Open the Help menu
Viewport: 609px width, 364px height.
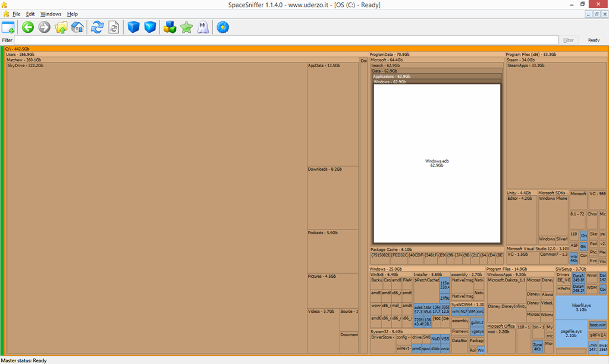click(x=73, y=14)
